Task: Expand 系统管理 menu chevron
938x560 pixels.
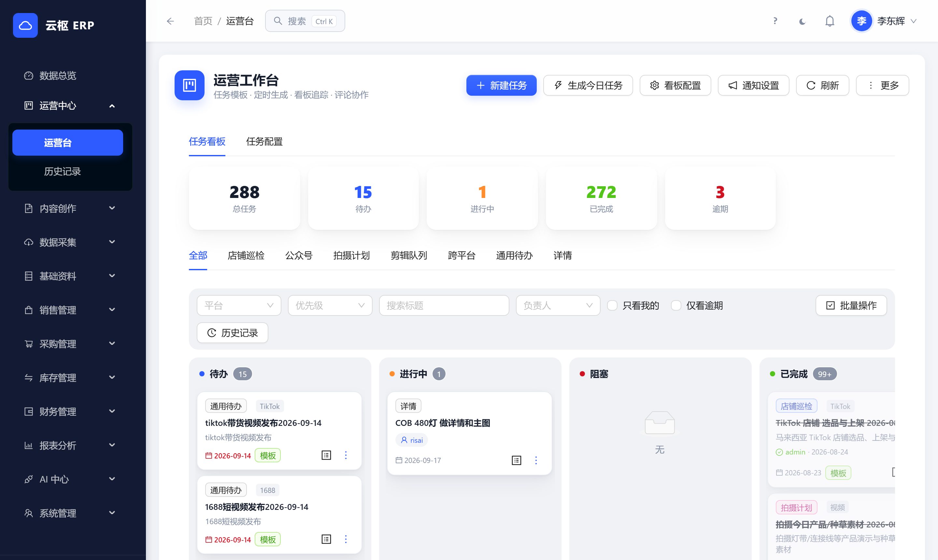Action: coord(112,512)
